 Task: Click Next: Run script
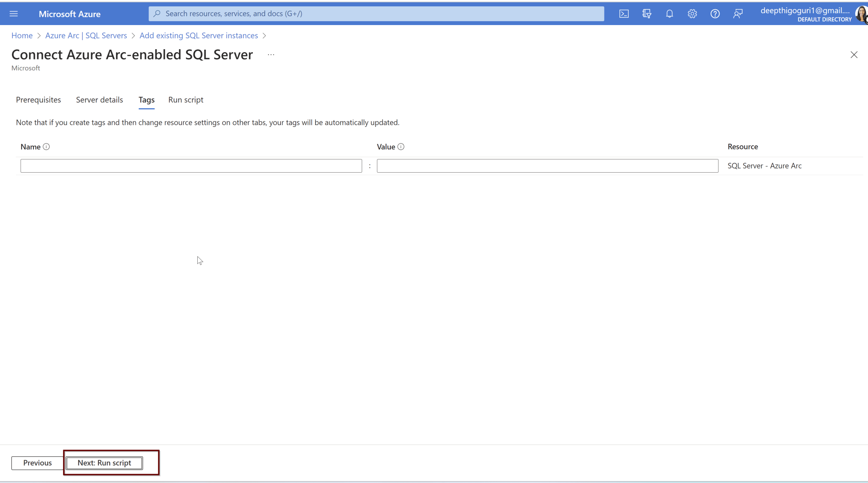[104, 463]
